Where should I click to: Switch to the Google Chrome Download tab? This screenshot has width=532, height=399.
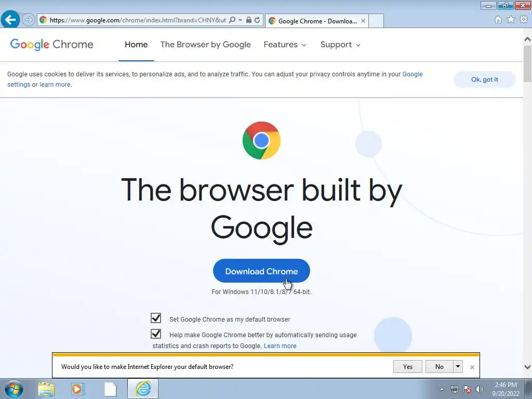point(316,21)
